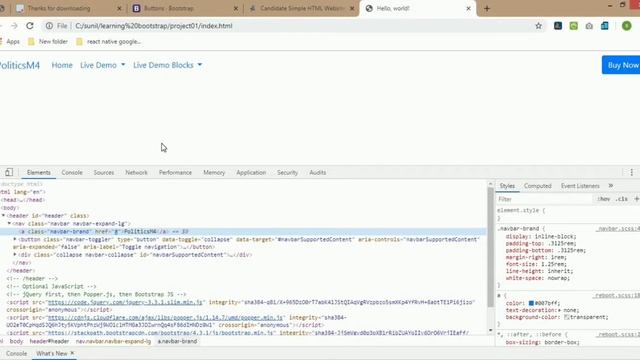The width and height of the screenshot is (640, 360).
Task: Collapse the nav navbar node arrow
Action: pos(9,223)
